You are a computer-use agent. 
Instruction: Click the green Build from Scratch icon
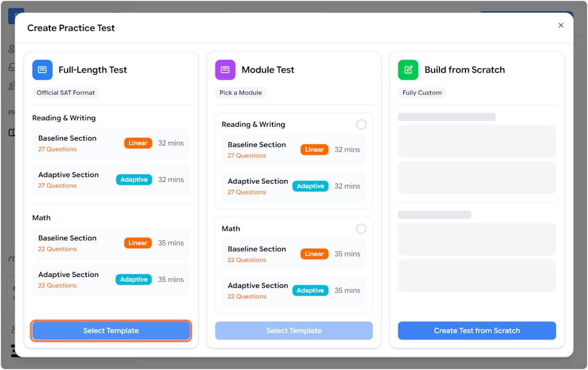408,70
